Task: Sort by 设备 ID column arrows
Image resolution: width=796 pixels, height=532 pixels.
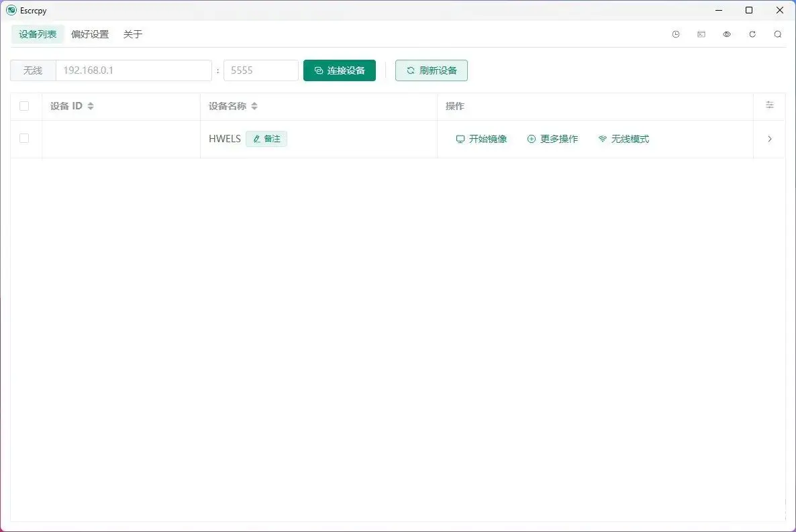Action: [x=91, y=106]
